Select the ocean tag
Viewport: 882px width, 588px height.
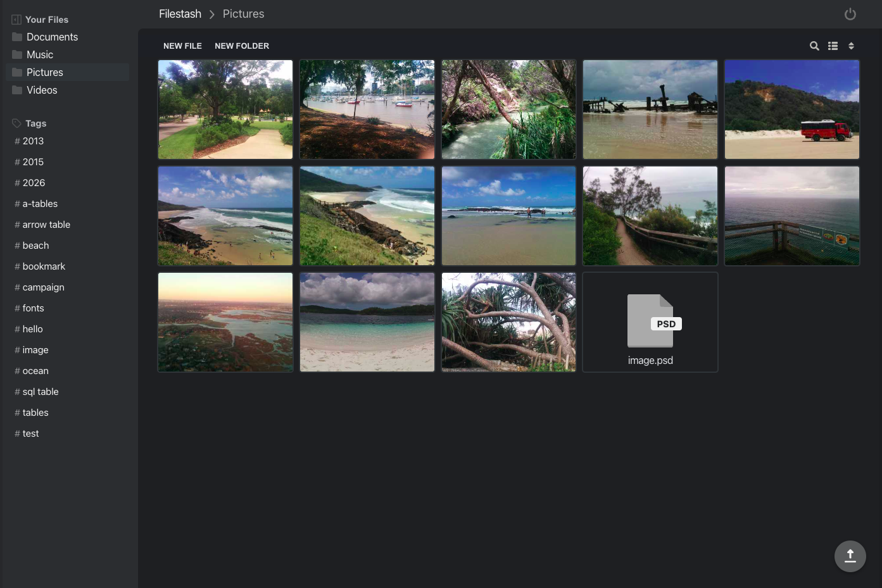(32, 371)
